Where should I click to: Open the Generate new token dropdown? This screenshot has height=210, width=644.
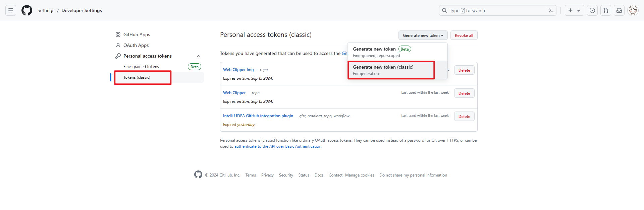point(423,35)
